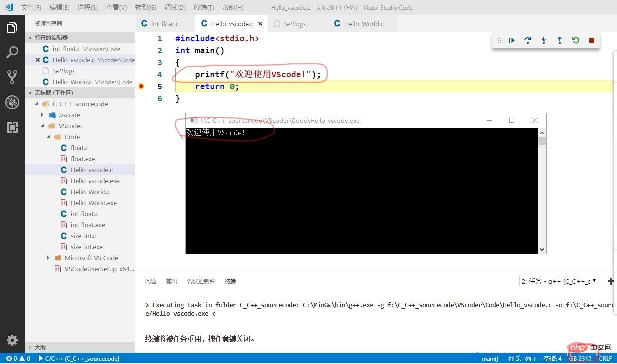Click the 行 5, 列 1 cursor position status
This screenshot has width=617, height=364.
(x=522, y=358)
